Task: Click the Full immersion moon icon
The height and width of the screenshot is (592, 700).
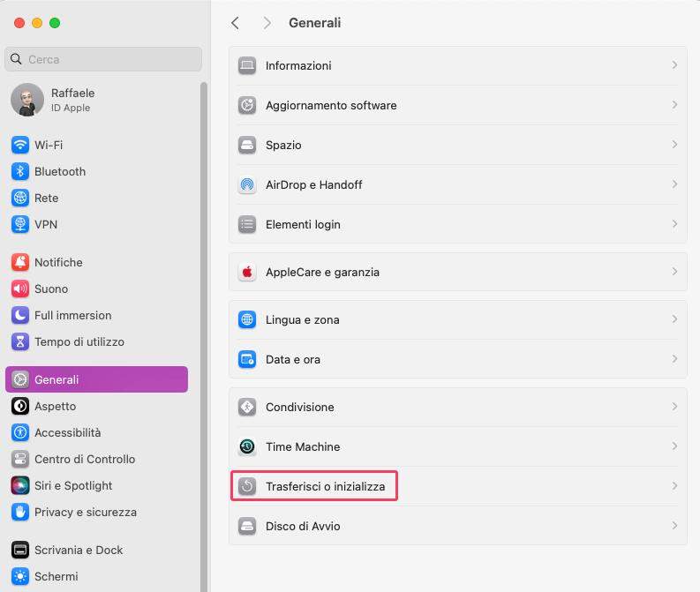Action: coord(20,315)
